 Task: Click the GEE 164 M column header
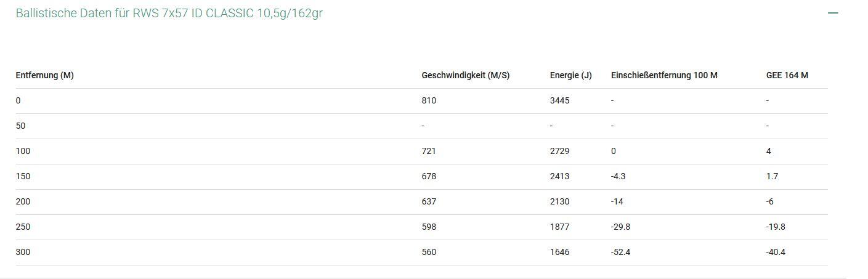point(787,75)
